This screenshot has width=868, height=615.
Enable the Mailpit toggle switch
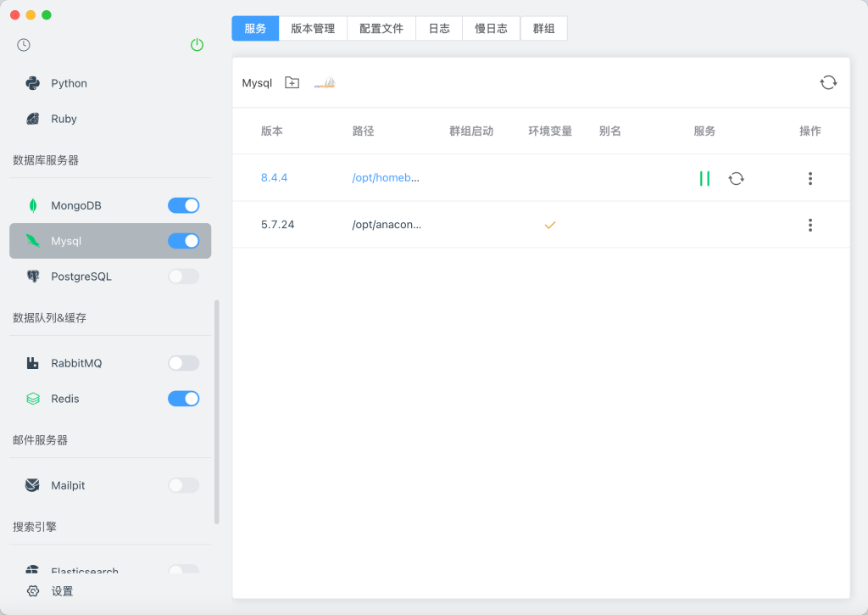(x=184, y=485)
